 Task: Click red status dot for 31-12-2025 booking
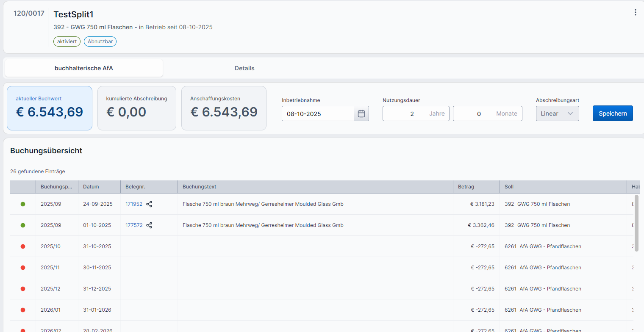(23, 289)
